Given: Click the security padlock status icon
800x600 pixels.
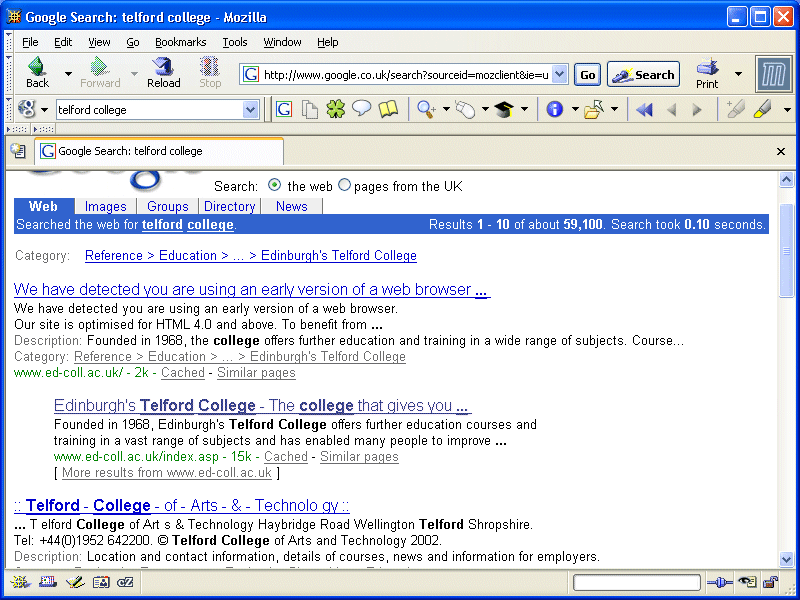Looking at the screenshot, I should [x=771, y=582].
